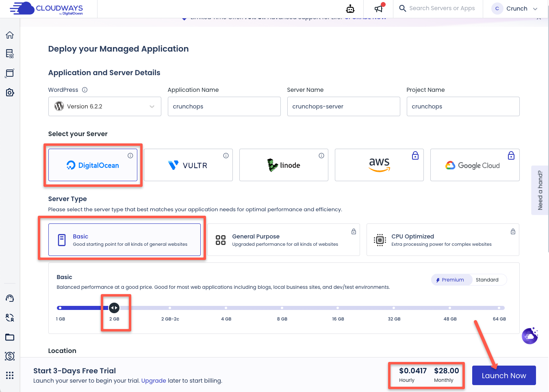This screenshot has height=392, width=549.
Task: Open Servers icon in sidebar
Action: [10, 54]
